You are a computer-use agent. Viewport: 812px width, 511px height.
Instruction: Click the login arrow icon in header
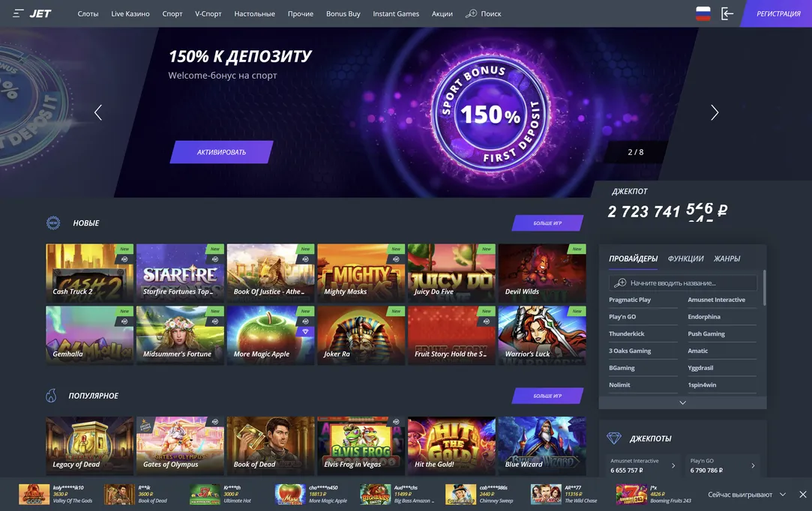(x=727, y=13)
